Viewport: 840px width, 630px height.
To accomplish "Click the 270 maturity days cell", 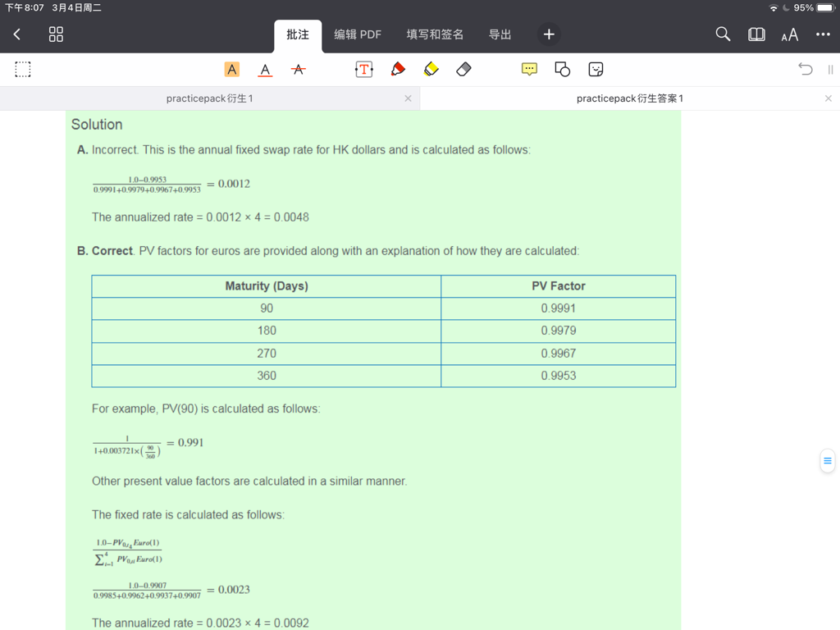I will [x=267, y=354].
